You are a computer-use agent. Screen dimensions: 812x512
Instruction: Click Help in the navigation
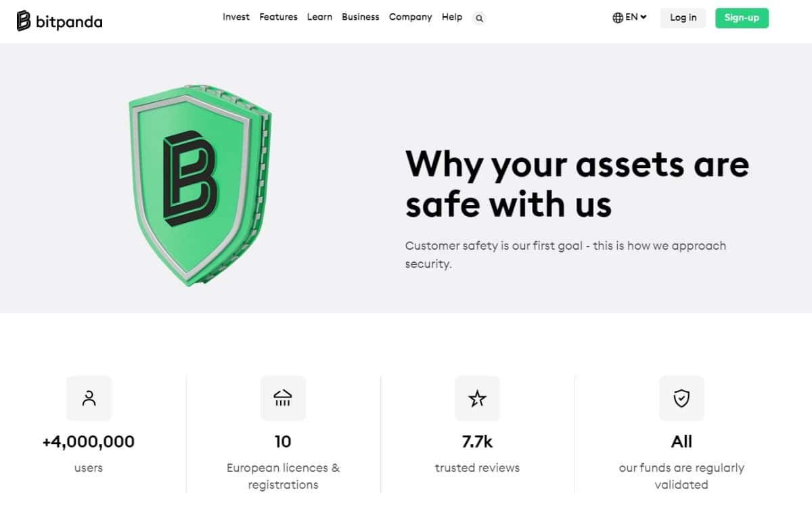[452, 17]
